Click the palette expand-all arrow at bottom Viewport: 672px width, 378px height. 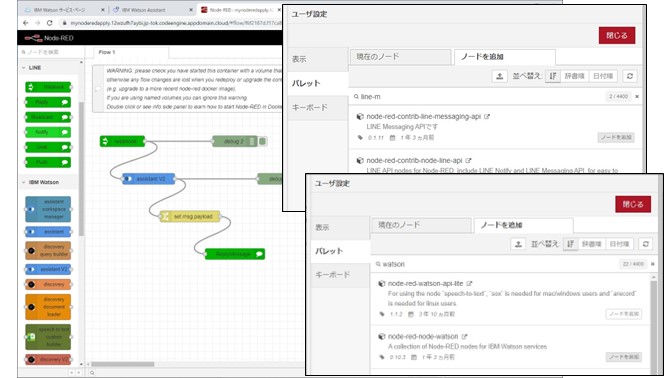click(78, 373)
